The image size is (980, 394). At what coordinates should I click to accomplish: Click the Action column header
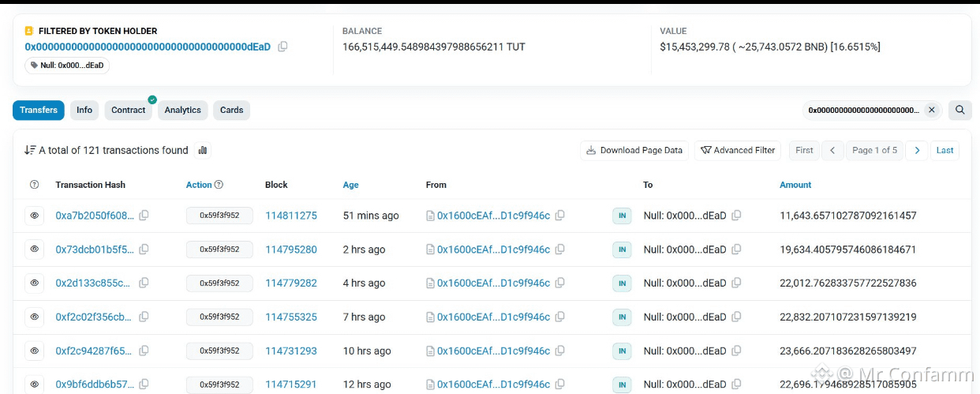coord(199,185)
